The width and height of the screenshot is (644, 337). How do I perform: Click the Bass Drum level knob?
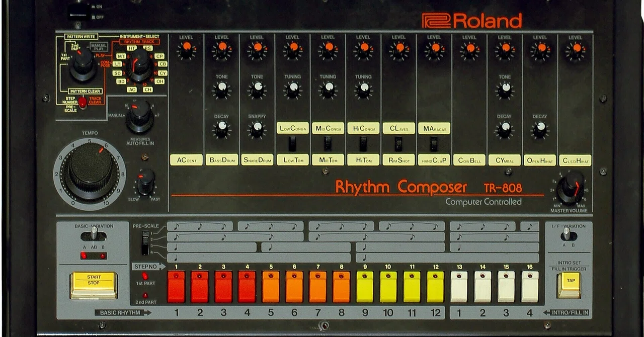pos(221,50)
